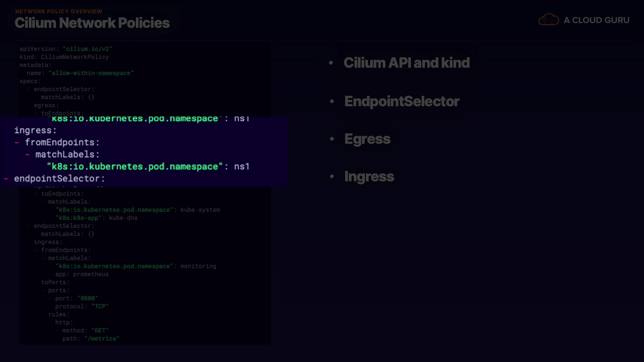Click the kind: CiliumNetworkPolicy line
The height and width of the screenshot is (362, 644).
(x=64, y=57)
